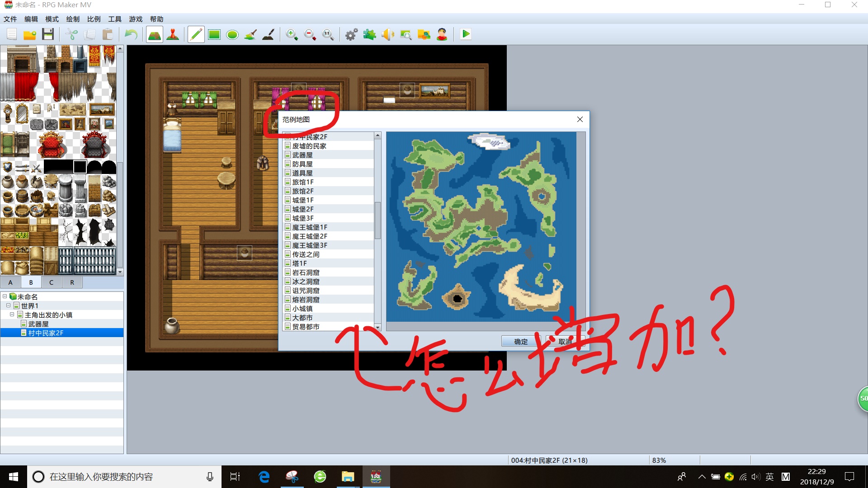868x488 pixels.
Task: Open File Explorer in the taskbar
Action: (x=348, y=477)
